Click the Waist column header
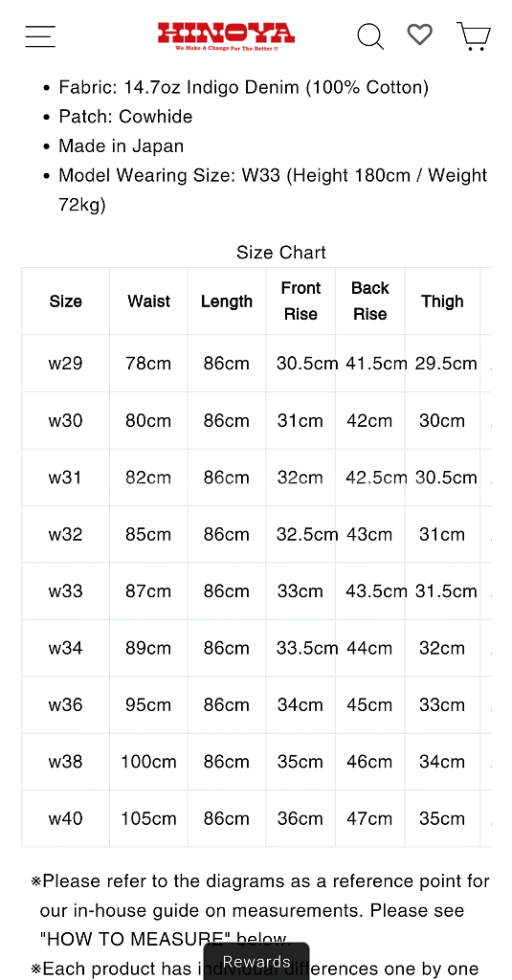Viewport: 512px width, 980px height. pos(148,301)
